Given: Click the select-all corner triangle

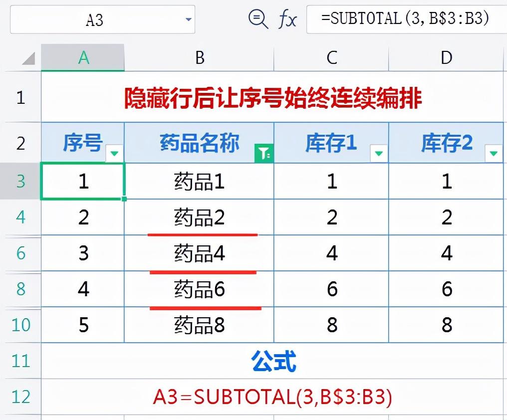Looking at the screenshot, I should pyautogui.click(x=28, y=58).
